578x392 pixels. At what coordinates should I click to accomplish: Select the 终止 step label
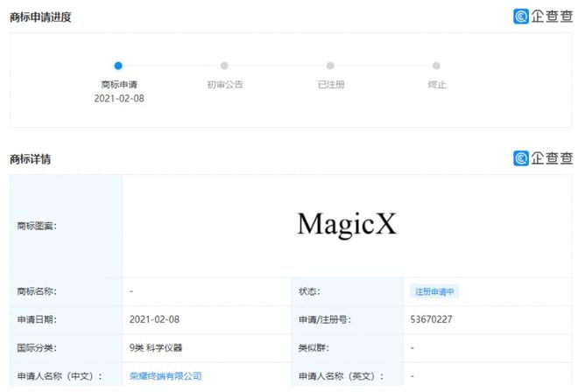click(436, 85)
